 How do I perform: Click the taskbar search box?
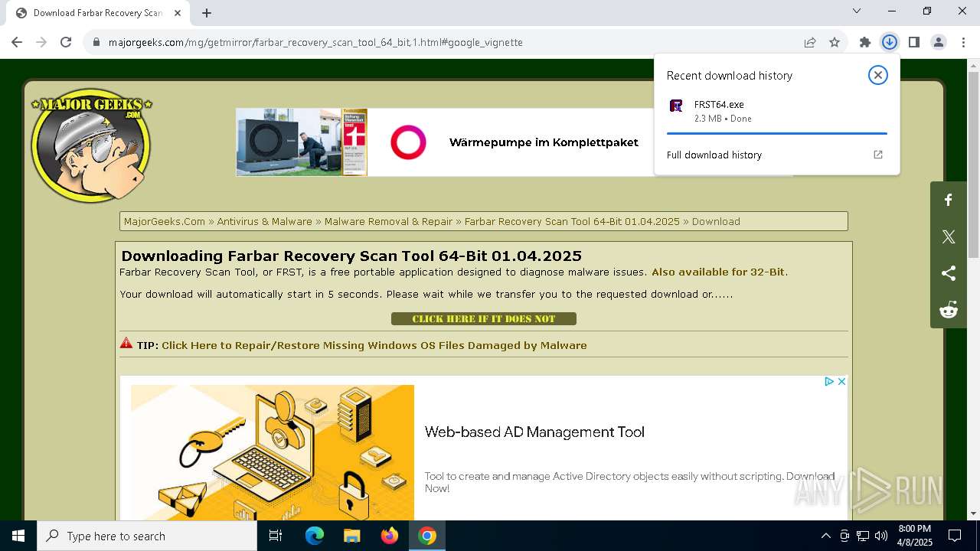click(x=147, y=536)
